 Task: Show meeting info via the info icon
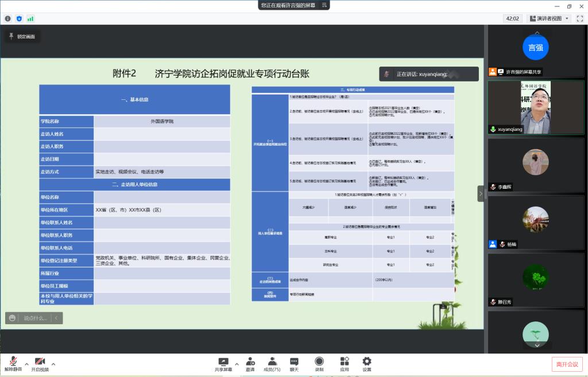pyautogui.click(x=8, y=18)
